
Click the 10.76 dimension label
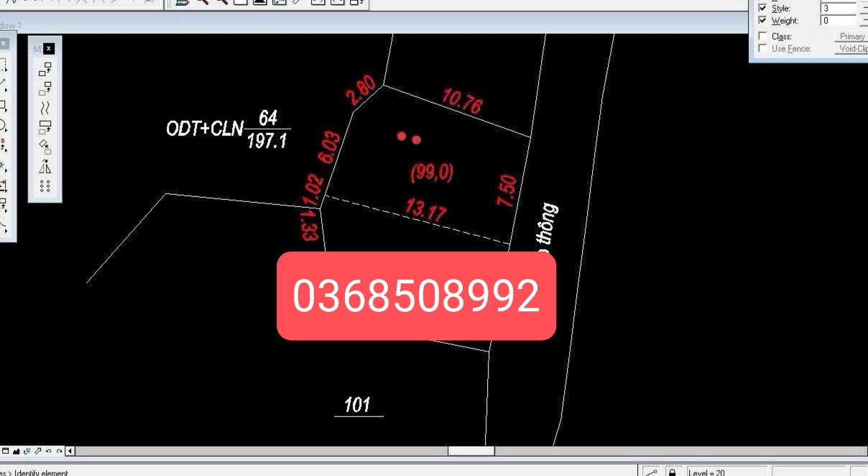point(462,101)
